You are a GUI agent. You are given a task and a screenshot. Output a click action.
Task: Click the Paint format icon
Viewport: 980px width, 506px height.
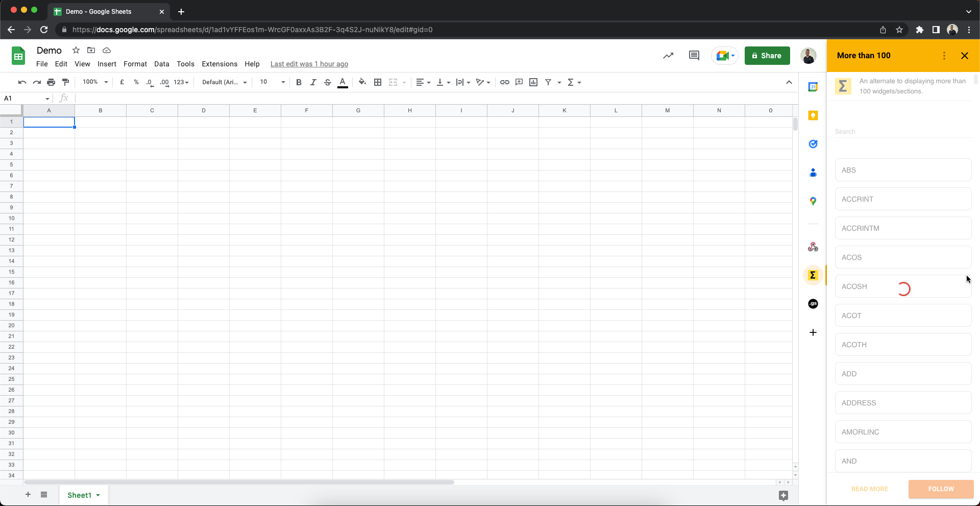tap(65, 82)
